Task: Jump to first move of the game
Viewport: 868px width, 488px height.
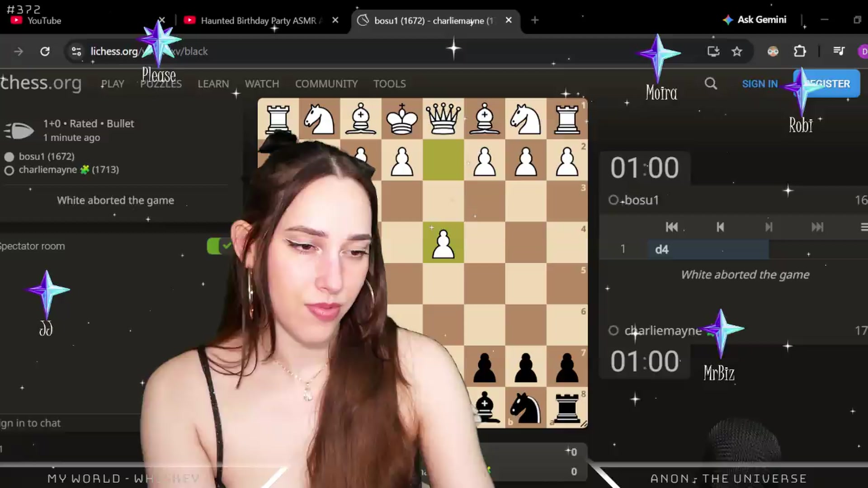Action: [672, 227]
